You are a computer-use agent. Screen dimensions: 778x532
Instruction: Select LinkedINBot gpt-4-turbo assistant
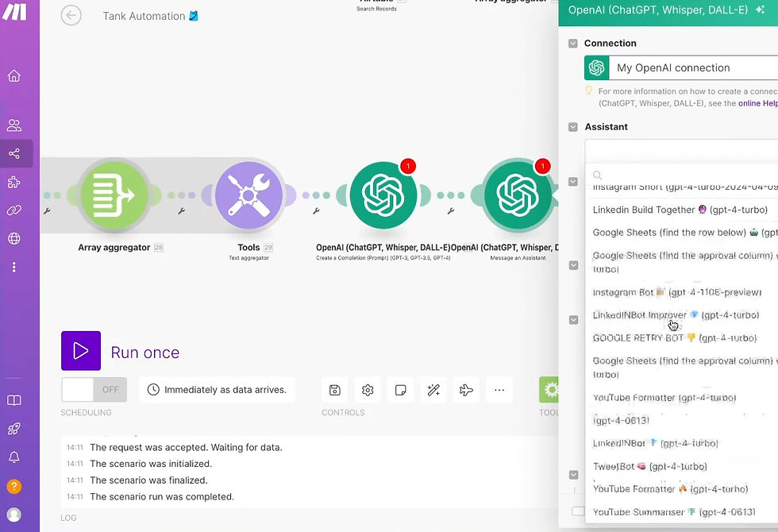(682, 443)
